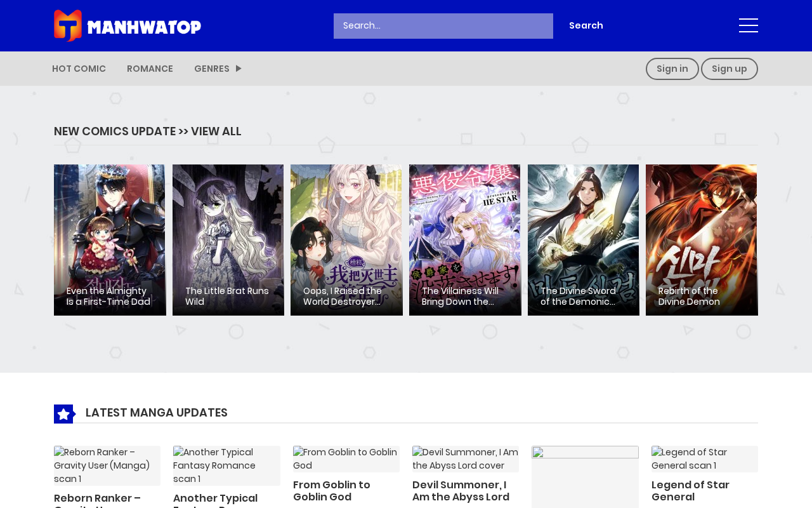Open New Comics Update View All link
Image resolution: width=812 pixels, height=508 pixels.
(148, 131)
